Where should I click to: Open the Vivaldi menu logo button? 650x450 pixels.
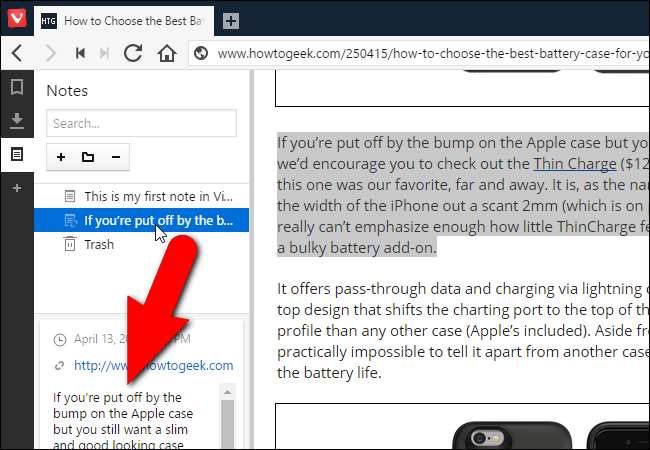(17, 18)
